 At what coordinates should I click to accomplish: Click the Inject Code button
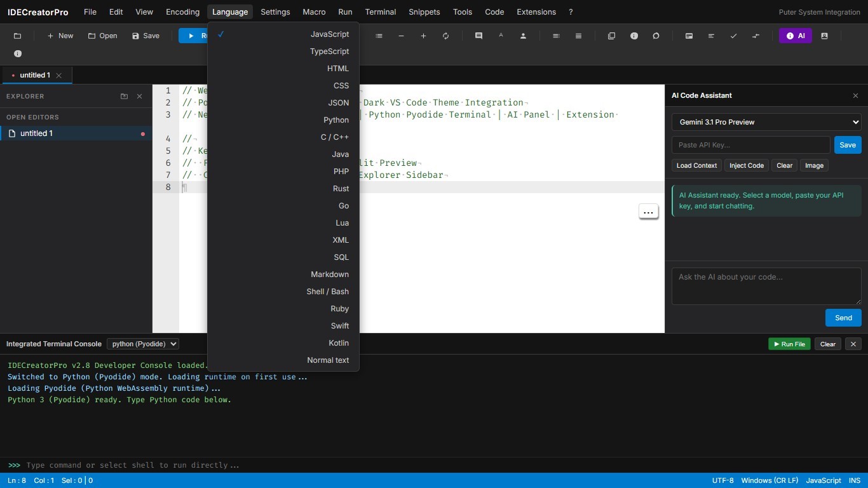(747, 166)
